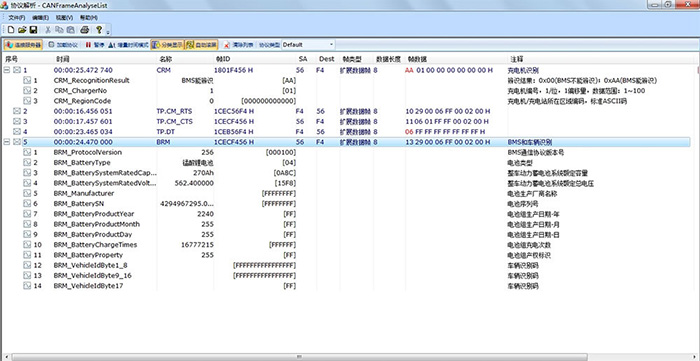
Task: Click the New document icon
Action: coord(11,30)
